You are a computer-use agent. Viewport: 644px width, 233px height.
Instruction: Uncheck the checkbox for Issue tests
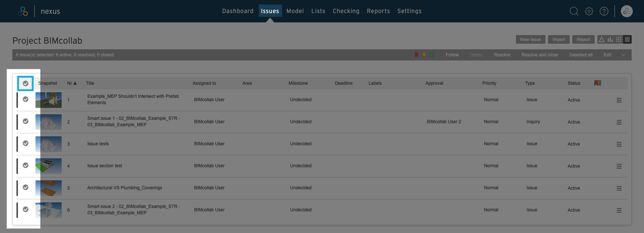[25, 143]
